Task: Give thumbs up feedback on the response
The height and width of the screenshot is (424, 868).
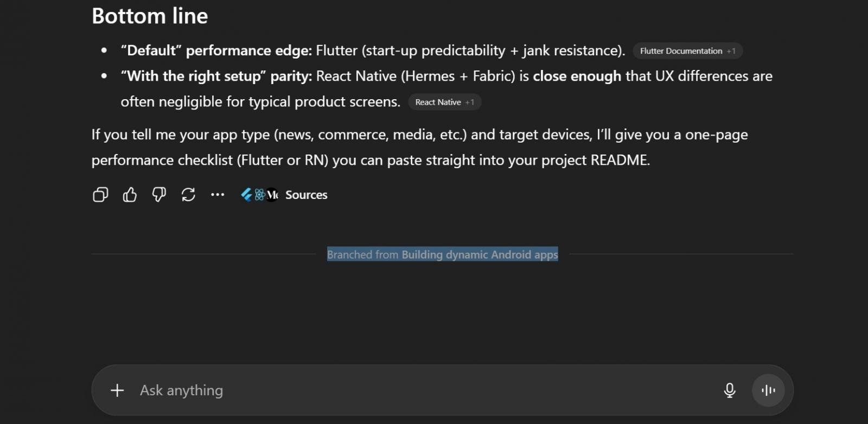Action: [129, 195]
